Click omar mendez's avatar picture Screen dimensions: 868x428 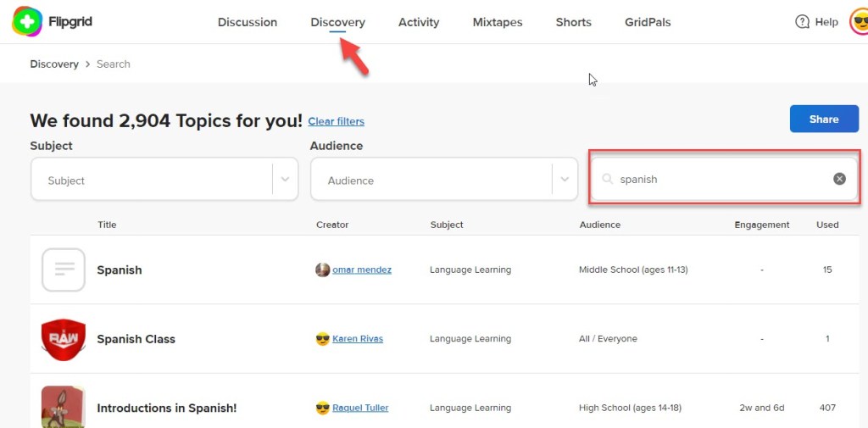click(323, 270)
